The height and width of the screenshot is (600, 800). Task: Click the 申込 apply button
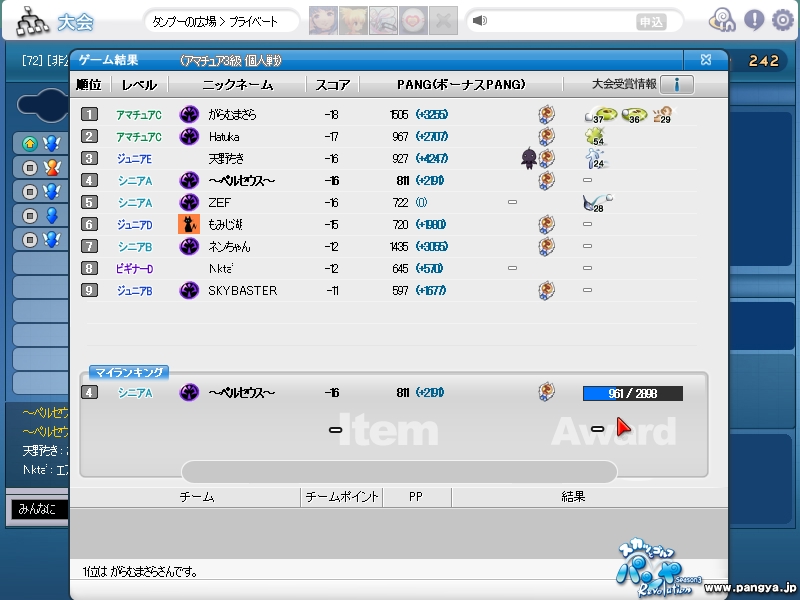(x=652, y=22)
